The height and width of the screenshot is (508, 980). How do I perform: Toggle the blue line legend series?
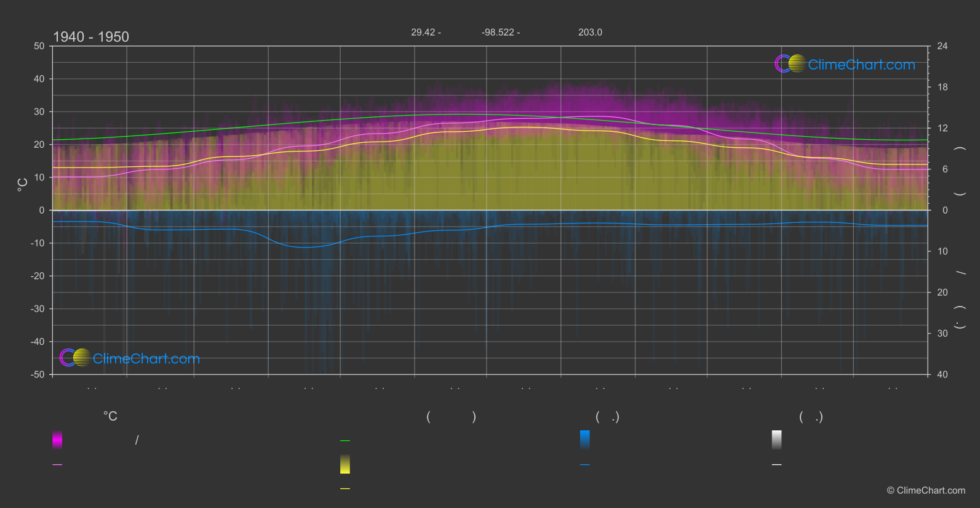click(x=585, y=465)
